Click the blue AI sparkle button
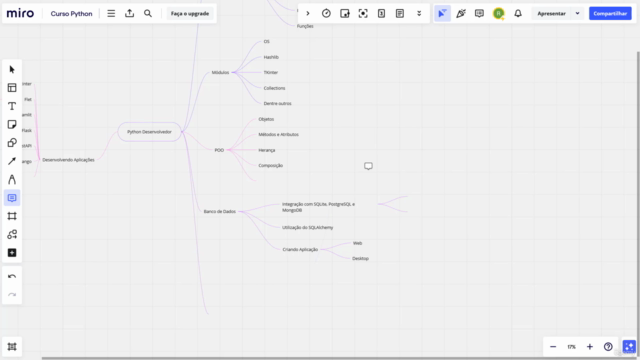The image size is (640, 360). point(629,347)
